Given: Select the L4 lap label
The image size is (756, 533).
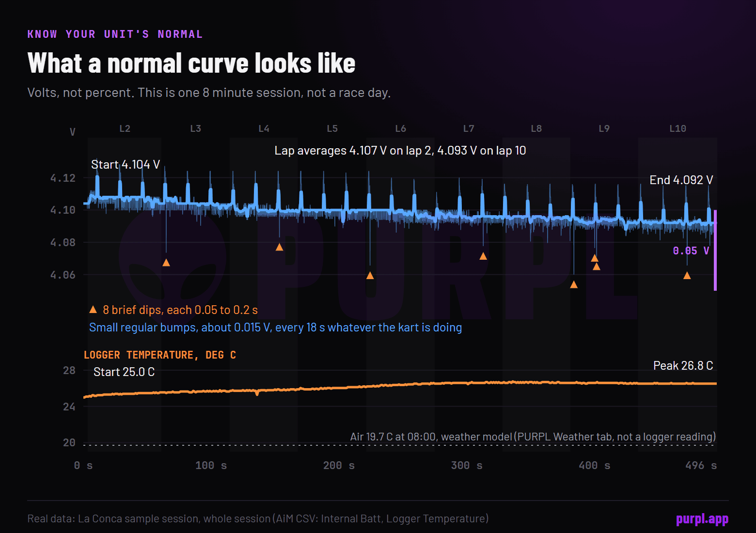Looking at the screenshot, I should click(x=264, y=128).
